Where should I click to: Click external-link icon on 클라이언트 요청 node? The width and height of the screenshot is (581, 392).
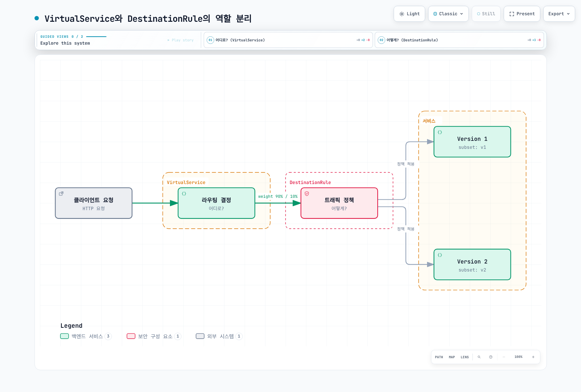tap(61, 193)
